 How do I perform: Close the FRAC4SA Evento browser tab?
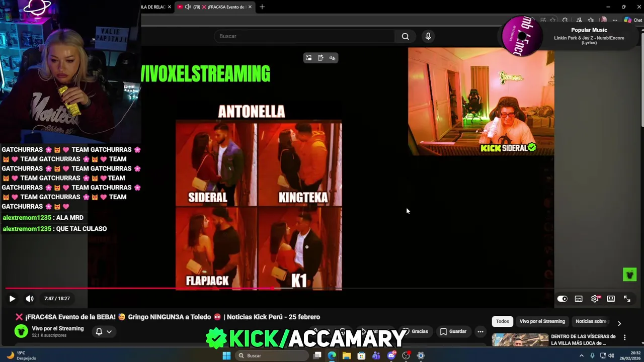pyautogui.click(x=250, y=7)
